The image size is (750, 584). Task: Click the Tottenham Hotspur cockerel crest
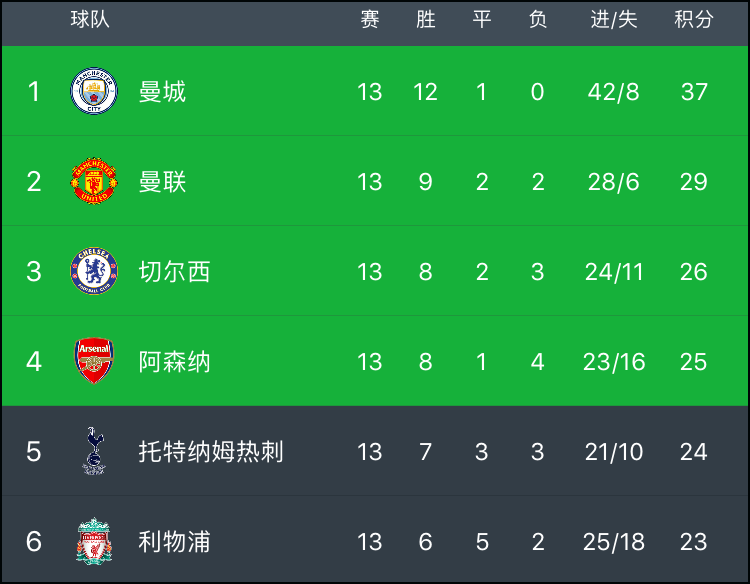tap(94, 451)
